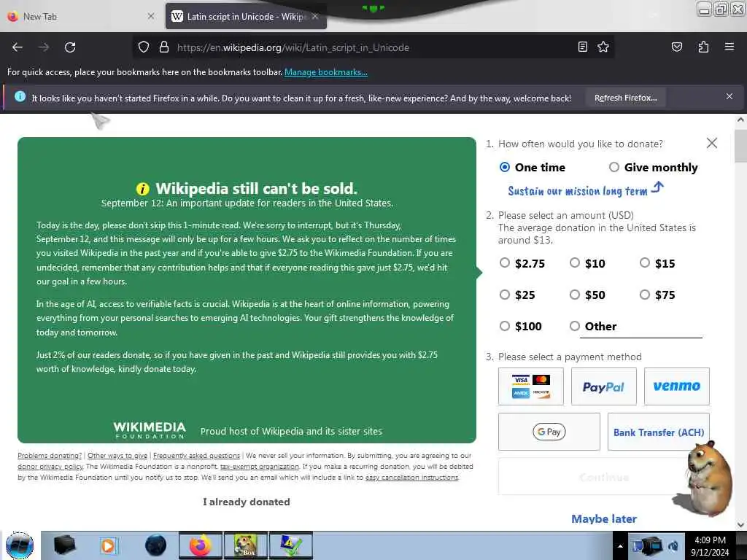Click the Manage bookmarks link

click(x=326, y=72)
